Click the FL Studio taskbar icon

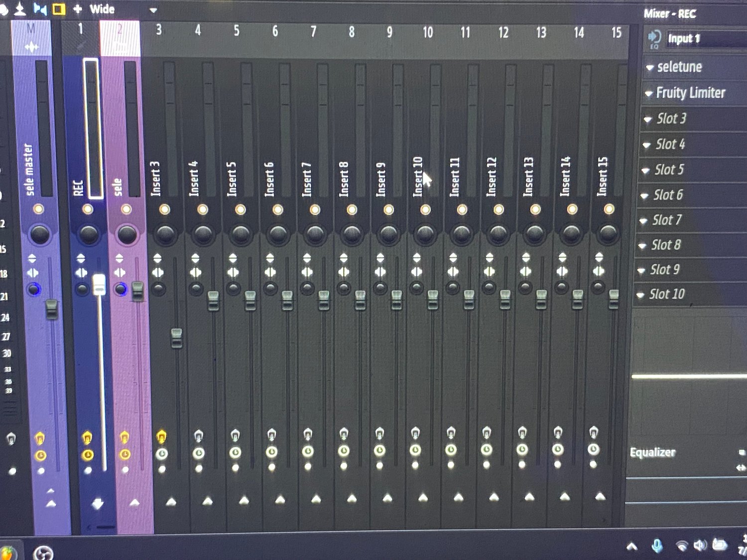(7, 554)
